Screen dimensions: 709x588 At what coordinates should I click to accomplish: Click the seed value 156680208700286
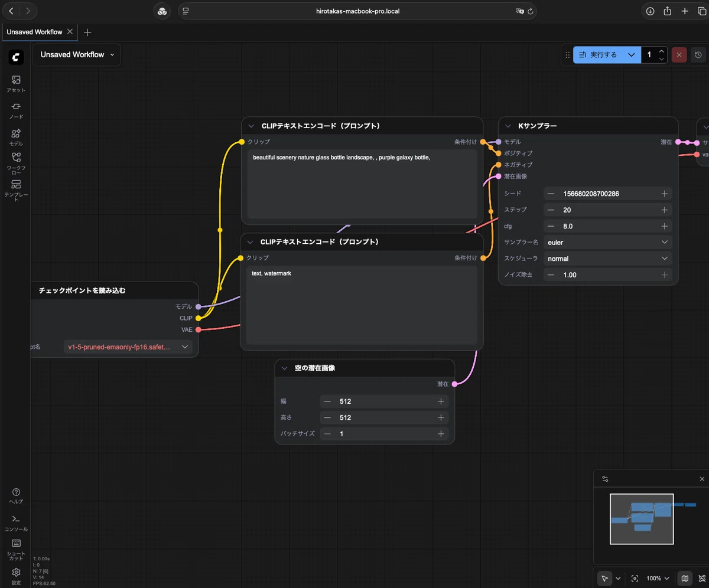coord(591,194)
